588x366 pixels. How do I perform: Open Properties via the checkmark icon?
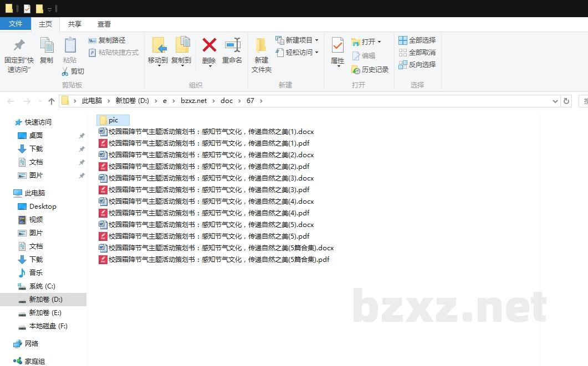coord(338,45)
